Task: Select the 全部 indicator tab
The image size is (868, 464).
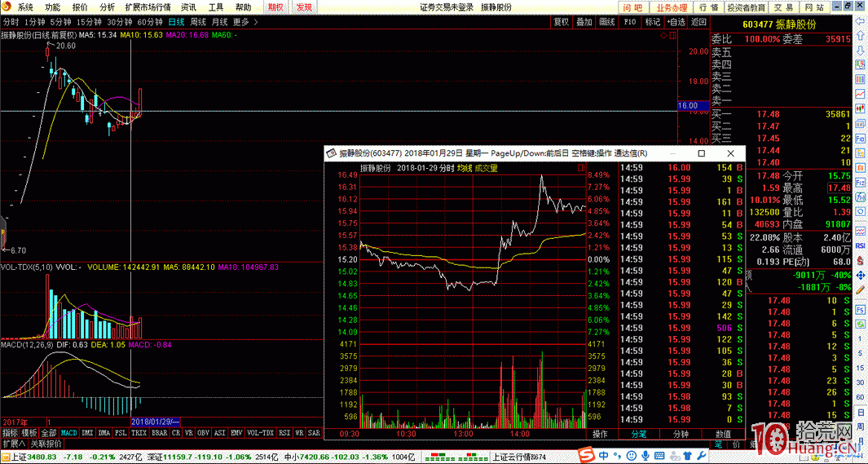Action: click(49, 433)
